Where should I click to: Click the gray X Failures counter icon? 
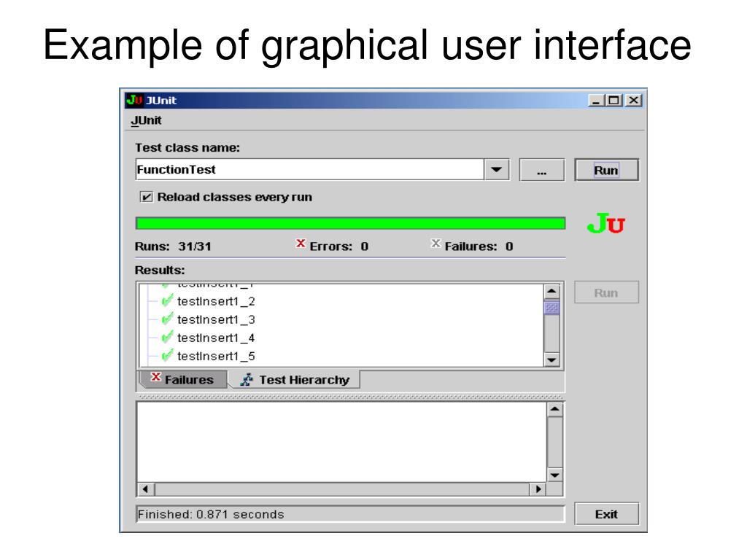436,244
